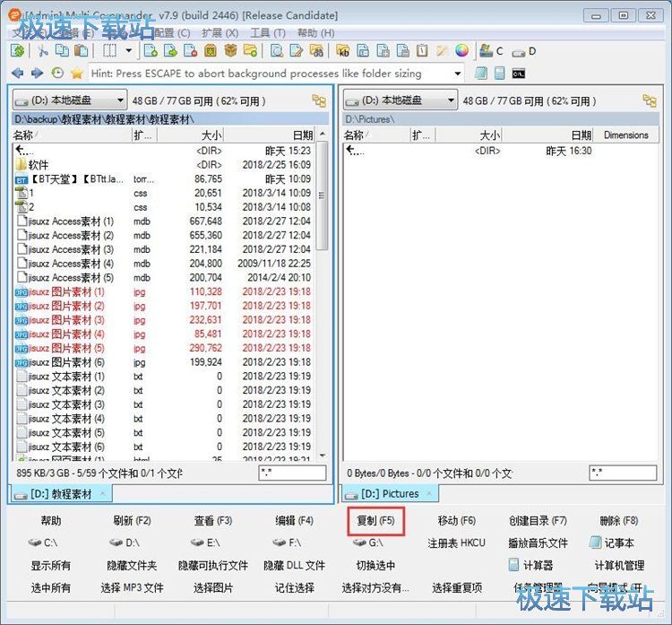
Task: Click the refresh icon in toolbar
Action: (x=18, y=51)
